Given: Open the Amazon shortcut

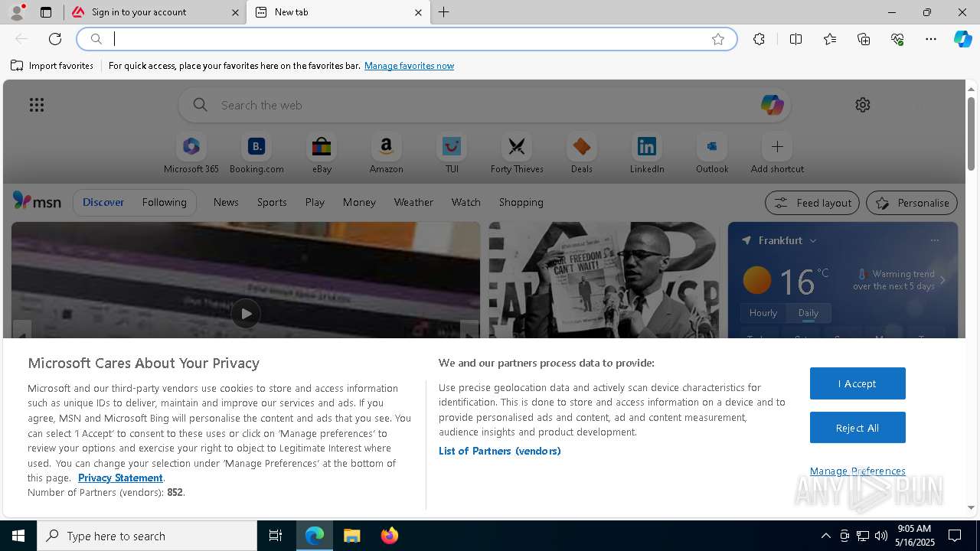Looking at the screenshot, I should pos(387,154).
